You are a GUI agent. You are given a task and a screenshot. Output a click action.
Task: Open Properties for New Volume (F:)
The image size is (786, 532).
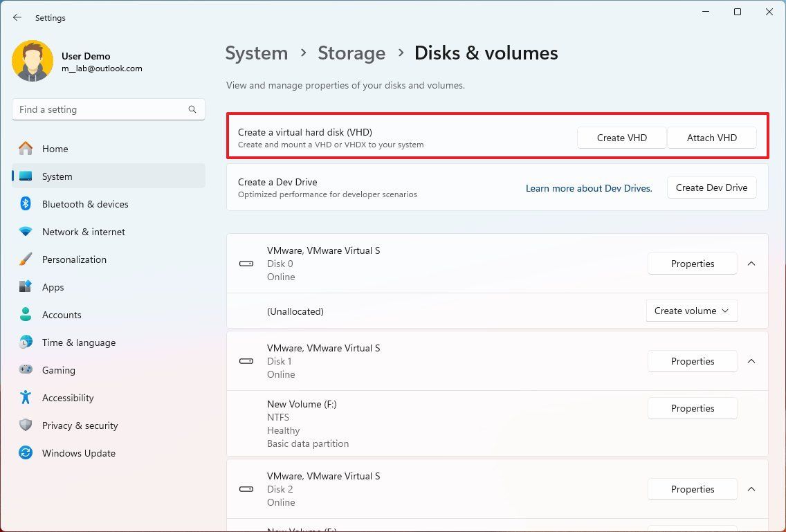692,408
